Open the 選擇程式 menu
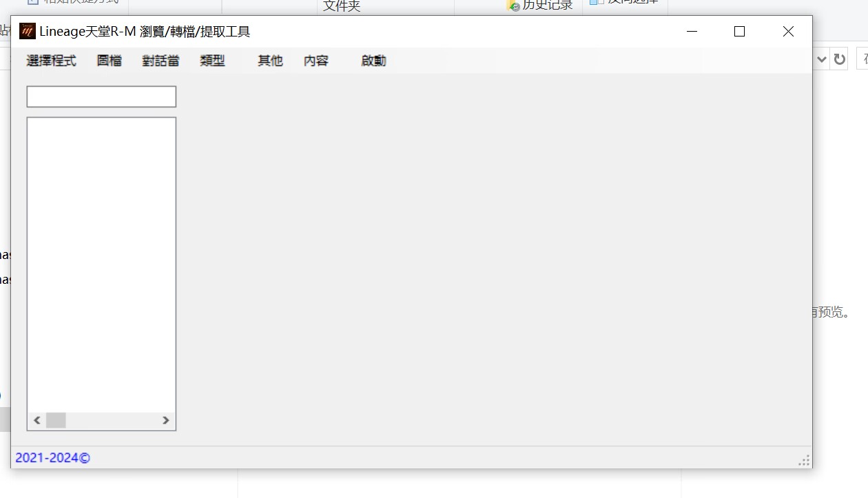The height and width of the screenshot is (498, 868). click(51, 61)
